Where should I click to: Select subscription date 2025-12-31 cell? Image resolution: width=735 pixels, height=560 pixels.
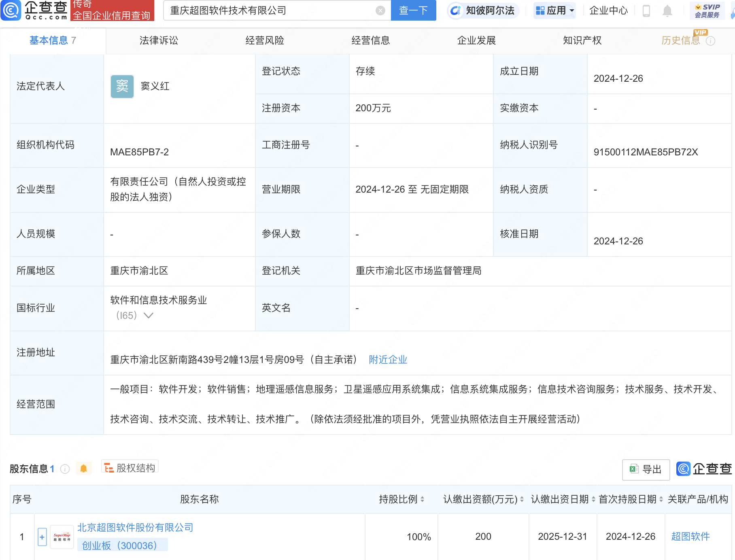point(563,537)
